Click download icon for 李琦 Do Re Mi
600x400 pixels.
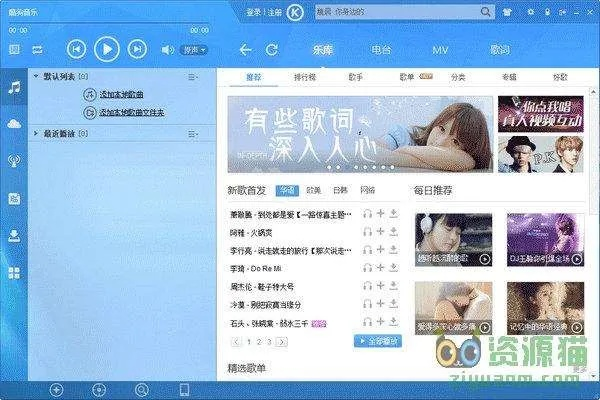click(x=394, y=268)
